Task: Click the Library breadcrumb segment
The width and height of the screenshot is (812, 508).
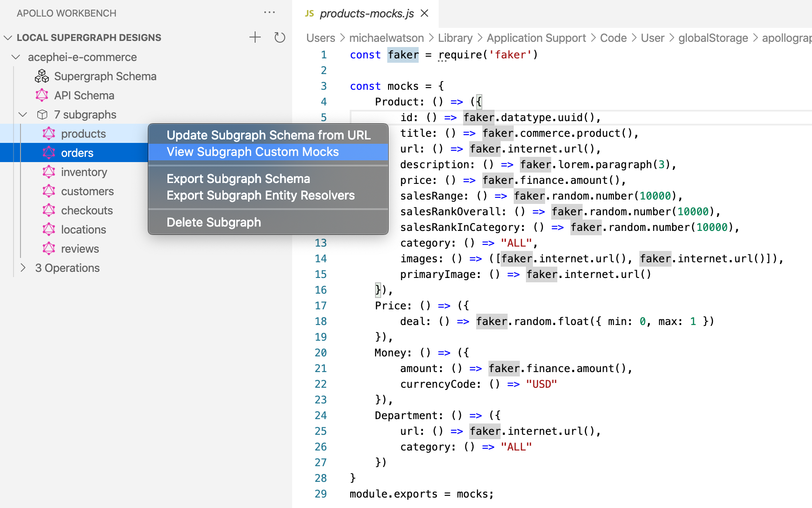Action: (455, 38)
